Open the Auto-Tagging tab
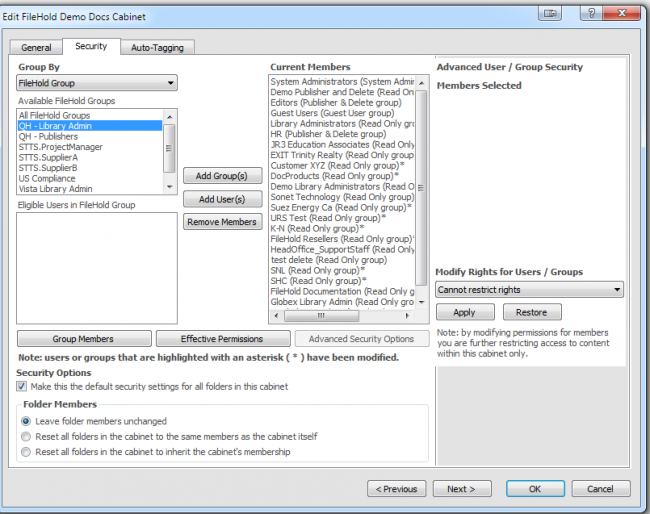The image size is (650, 514). [158, 47]
